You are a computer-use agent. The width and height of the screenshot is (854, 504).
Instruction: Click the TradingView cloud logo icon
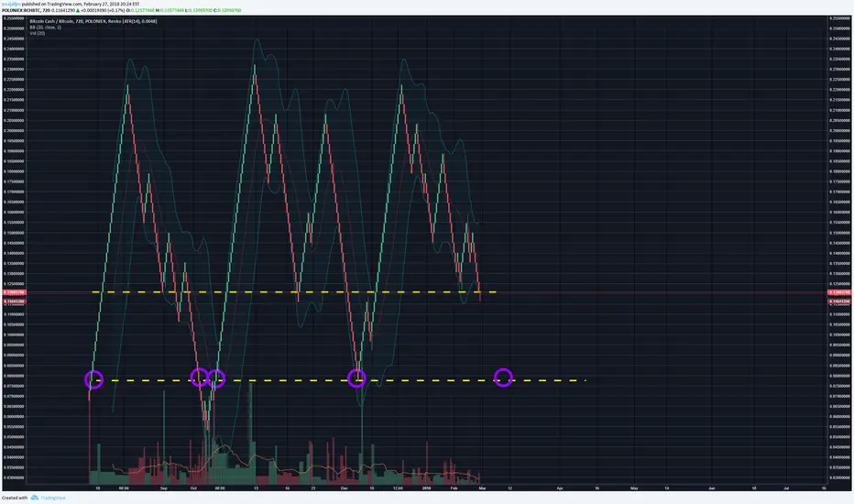click(x=34, y=498)
